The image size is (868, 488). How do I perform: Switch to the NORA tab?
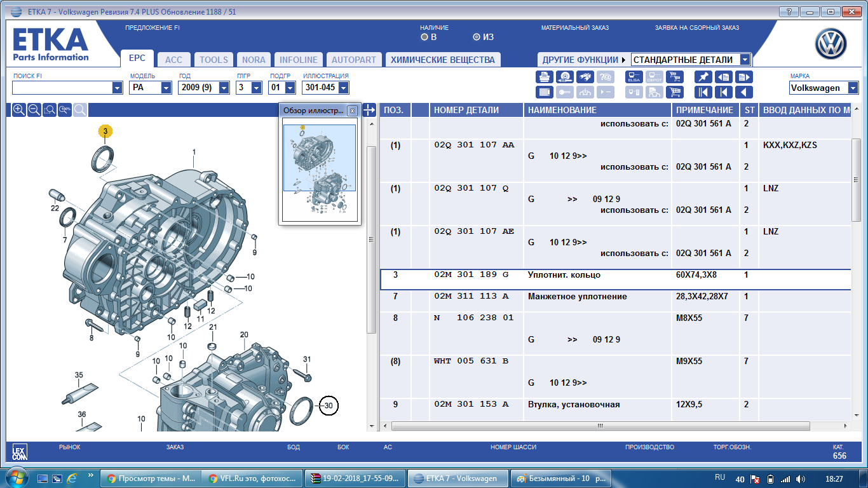[254, 60]
